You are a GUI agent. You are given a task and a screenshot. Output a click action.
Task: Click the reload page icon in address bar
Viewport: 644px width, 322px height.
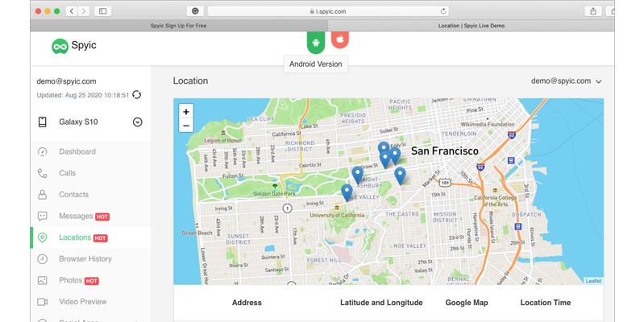pyautogui.click(x=443, y=11)
